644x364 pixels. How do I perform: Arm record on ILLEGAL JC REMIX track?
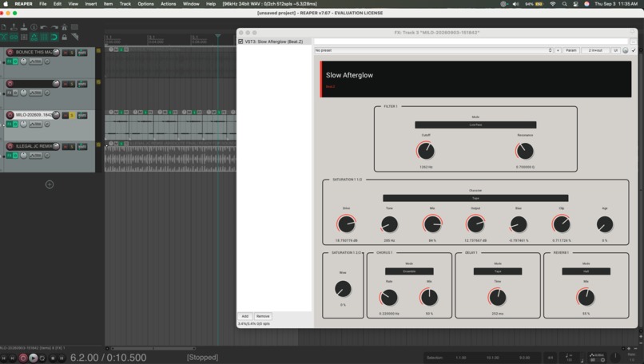point(10,146)
